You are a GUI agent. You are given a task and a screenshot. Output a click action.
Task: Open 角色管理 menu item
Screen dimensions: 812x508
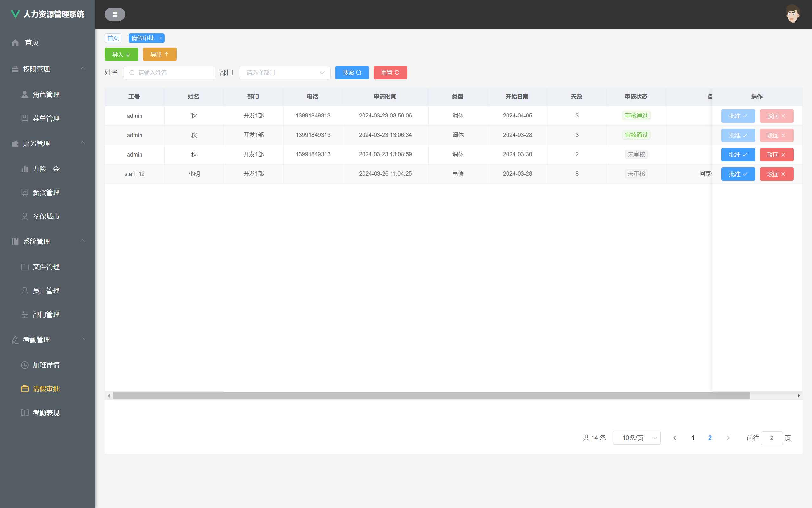[x=48, y=95]
